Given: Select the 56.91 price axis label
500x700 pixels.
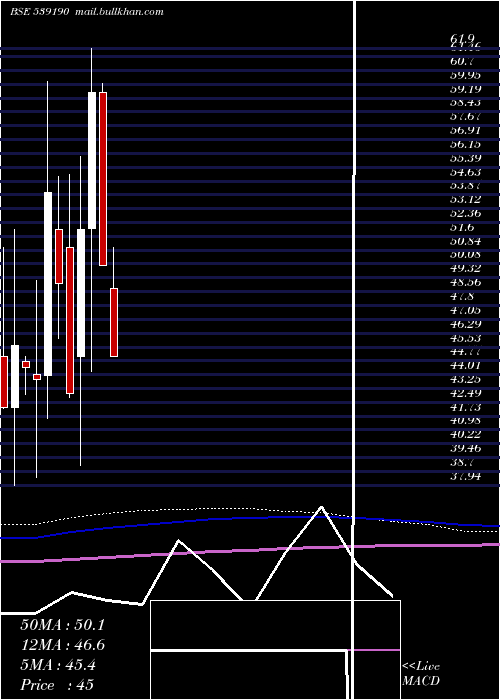Looking at the screenshot, I should [465, 130].
